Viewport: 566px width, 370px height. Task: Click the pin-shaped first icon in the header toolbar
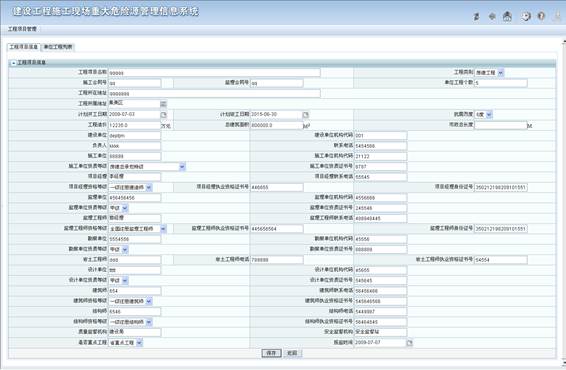point(476,16)
